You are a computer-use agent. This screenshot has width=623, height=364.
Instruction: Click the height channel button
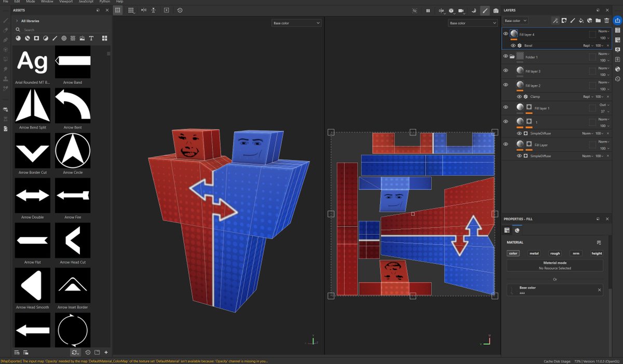coord(597,253)
